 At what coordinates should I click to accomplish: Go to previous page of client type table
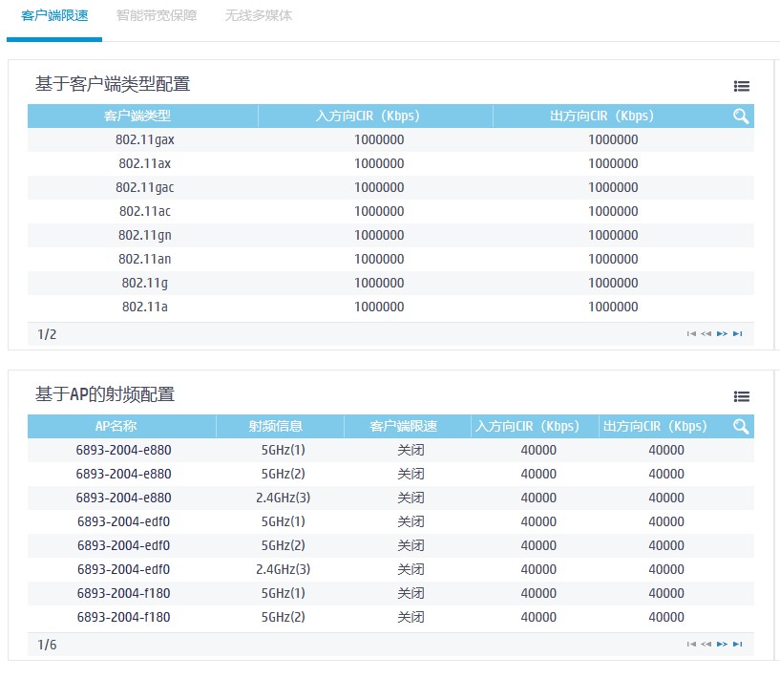706,334
